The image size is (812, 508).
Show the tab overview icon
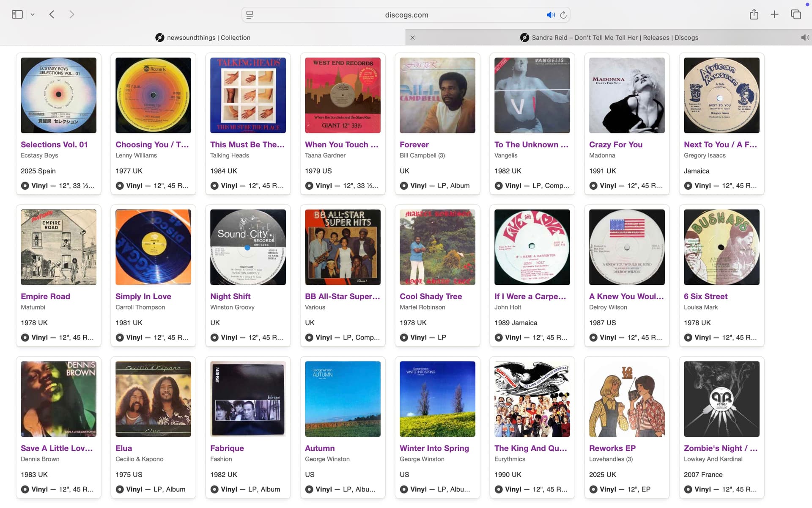pos(796,14)
